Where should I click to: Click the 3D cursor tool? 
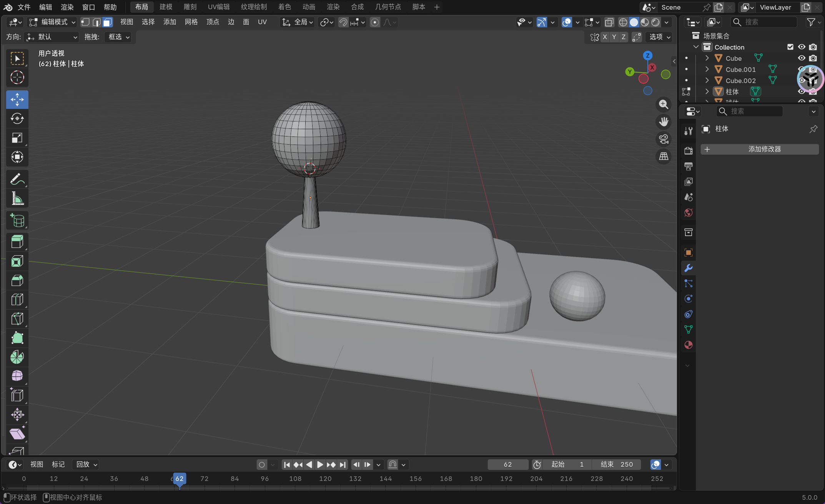17,78
